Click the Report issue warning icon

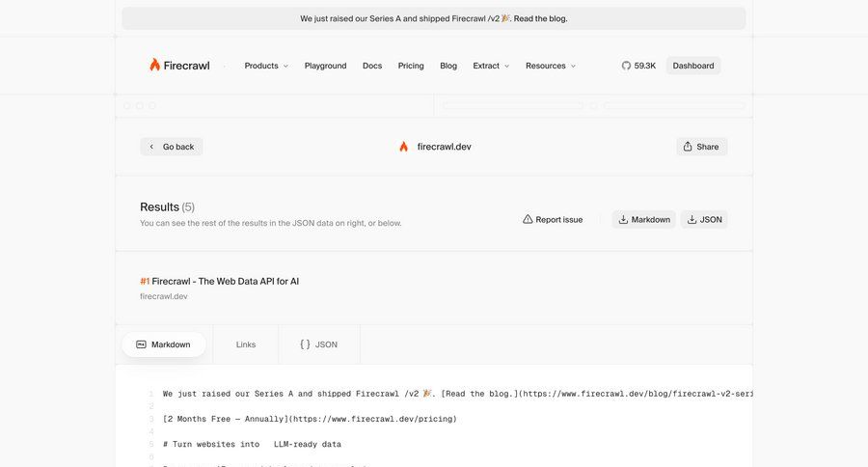click(x=528, y=219)
